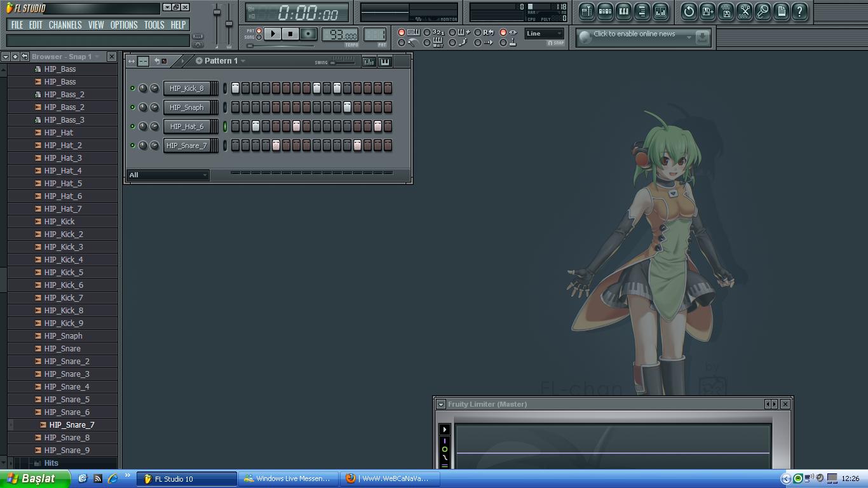The height and width of the screenshot is (488, 868).
Task: Expand the Pattern 1 selector dropdown
Action: (x=243, y=61)
